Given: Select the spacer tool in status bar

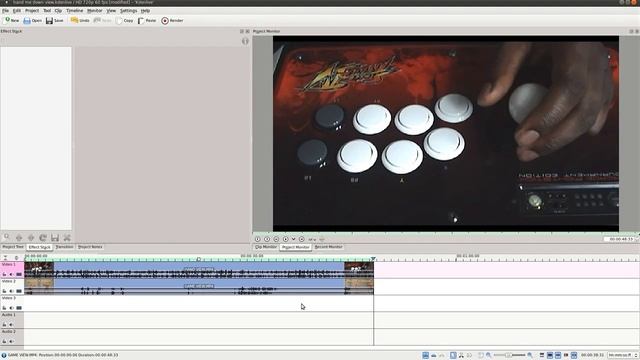Looking at the screenshot, I should point(469,356).
